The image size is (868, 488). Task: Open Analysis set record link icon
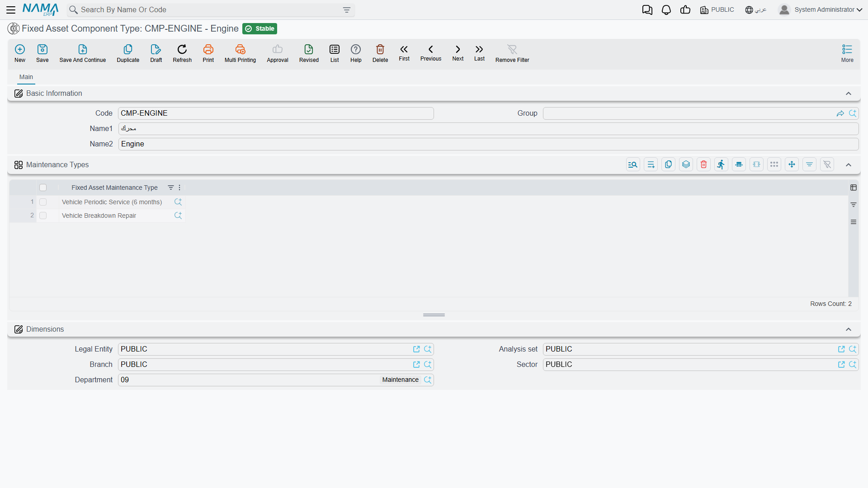point(841,349)
